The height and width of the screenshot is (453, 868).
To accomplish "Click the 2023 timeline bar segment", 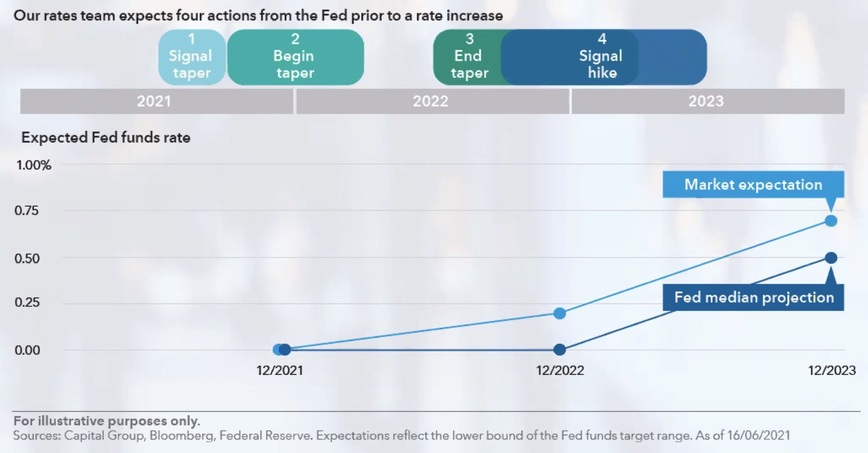I will pyautogui.click(x=707, y=101).
